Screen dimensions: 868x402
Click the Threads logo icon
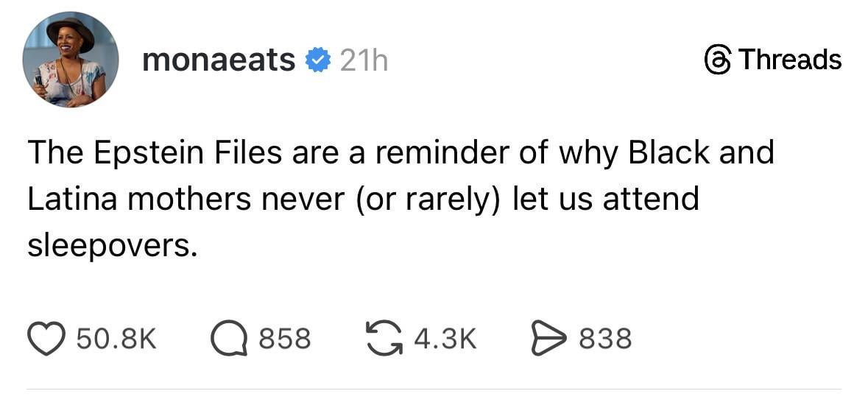point(716,59)
